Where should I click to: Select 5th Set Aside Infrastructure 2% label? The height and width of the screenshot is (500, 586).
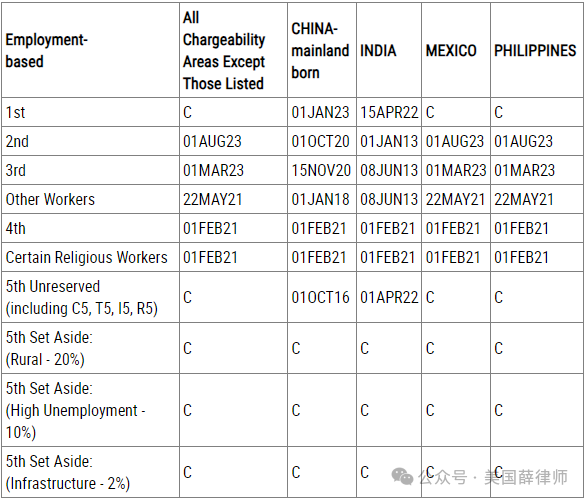[68, 472]
